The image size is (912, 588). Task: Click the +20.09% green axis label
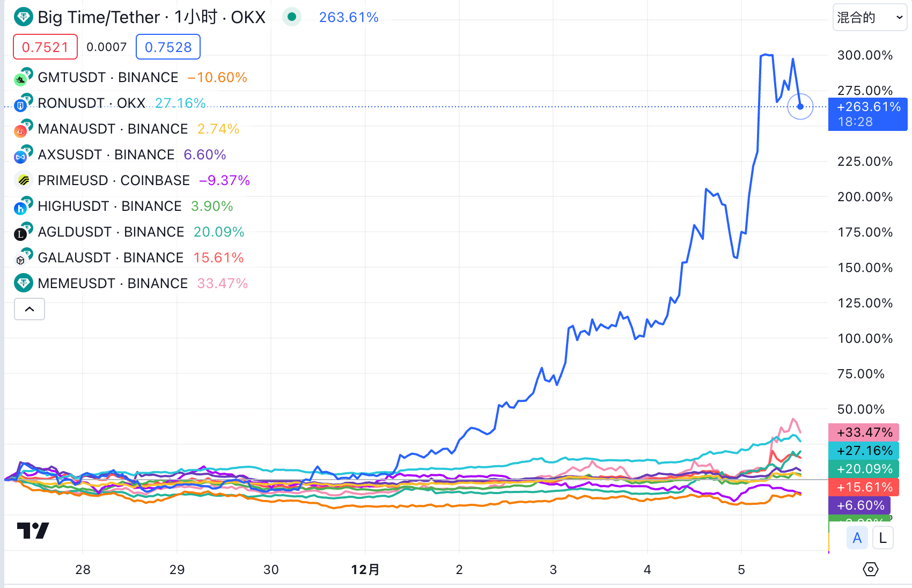[864, 469]
